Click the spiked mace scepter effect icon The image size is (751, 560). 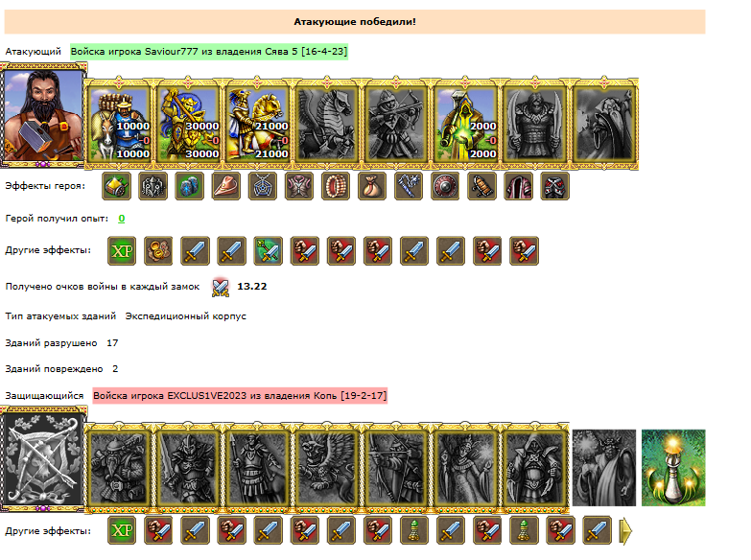click(x=409, y=186)
